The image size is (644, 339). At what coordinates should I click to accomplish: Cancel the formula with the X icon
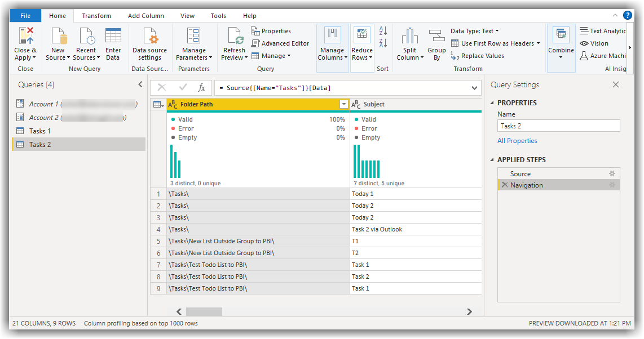click(161, 87)
